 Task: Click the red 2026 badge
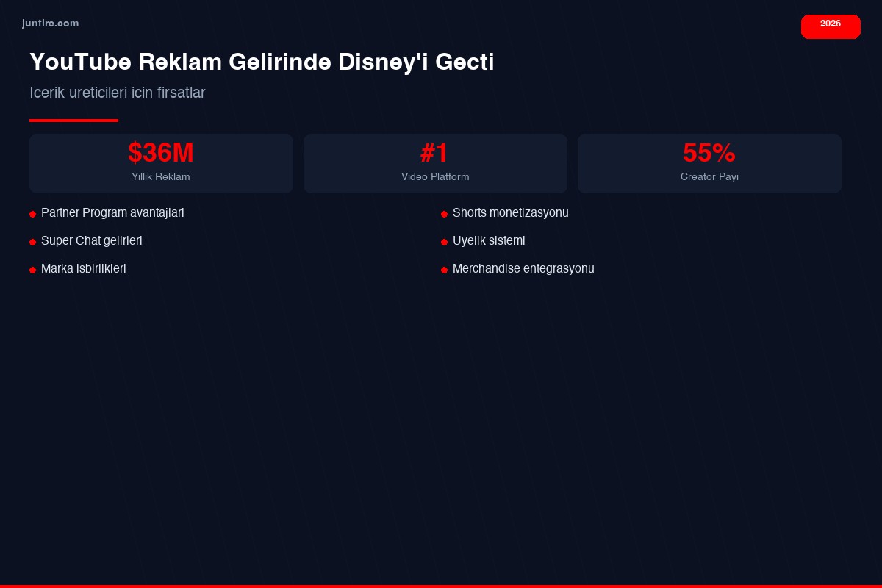pos(831,26)
